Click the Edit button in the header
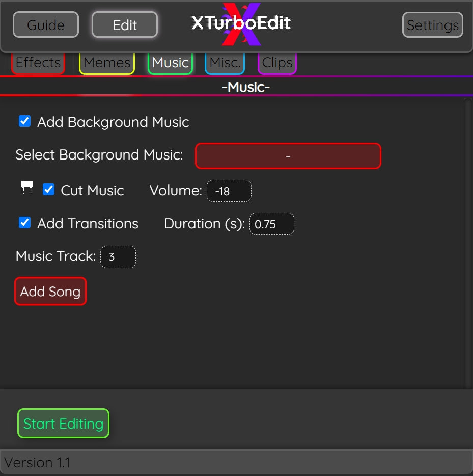 [x=124, y=24]
